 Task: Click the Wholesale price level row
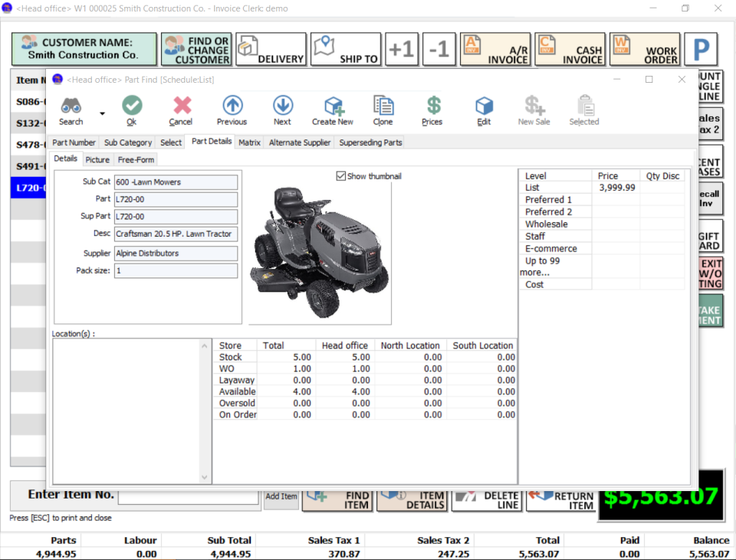point(601,224)
